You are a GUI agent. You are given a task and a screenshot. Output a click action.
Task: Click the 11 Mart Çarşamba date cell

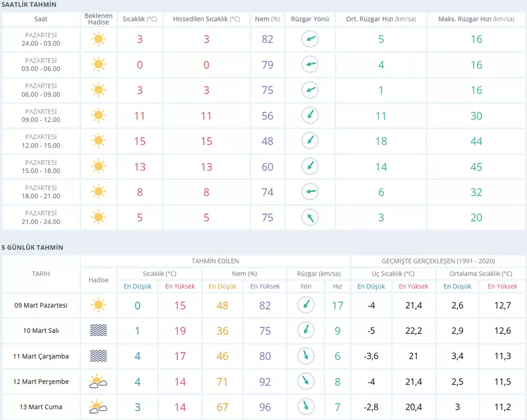click(x=41, y=356)
